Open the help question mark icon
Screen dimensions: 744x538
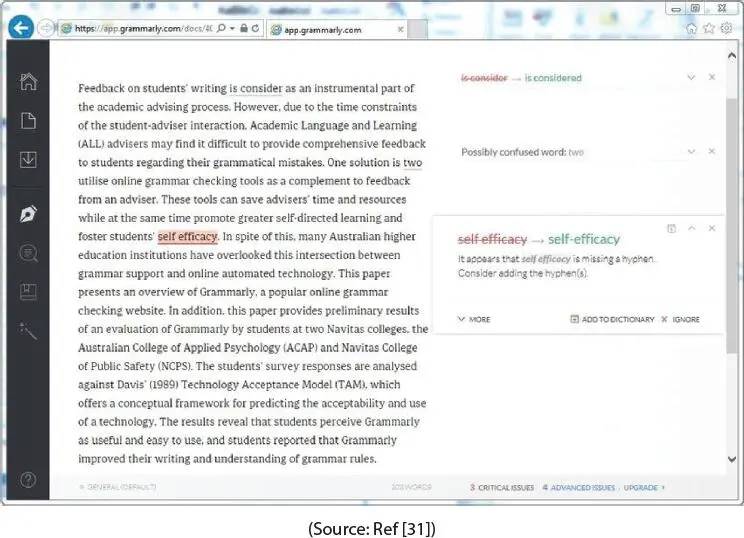(28, 480)
